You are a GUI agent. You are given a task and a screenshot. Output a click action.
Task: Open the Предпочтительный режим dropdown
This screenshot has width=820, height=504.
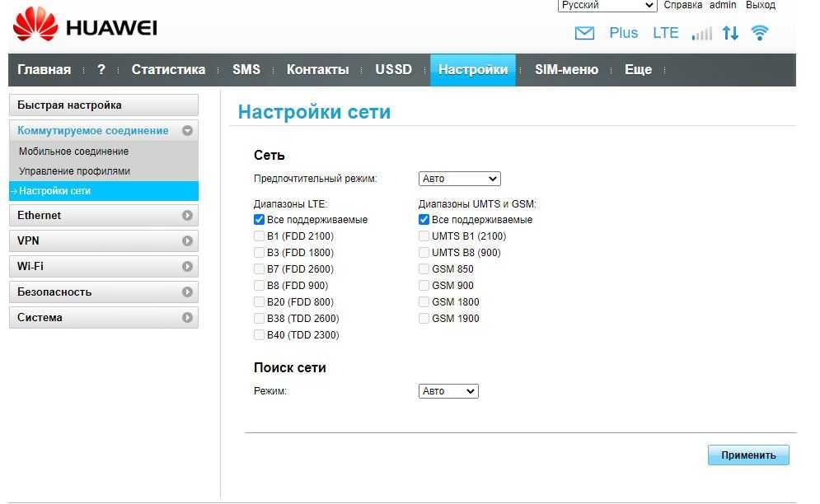(x=459, y=179)
